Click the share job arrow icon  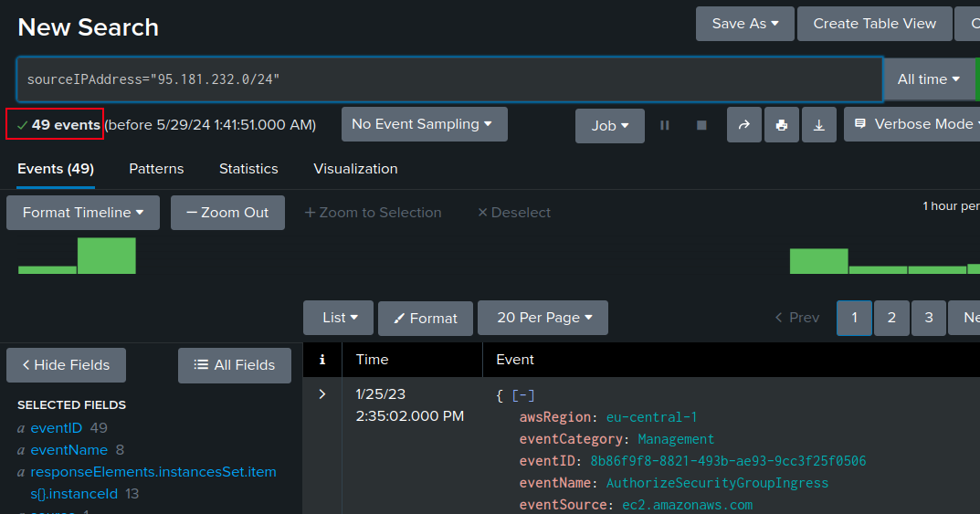(x=743, y=125)
